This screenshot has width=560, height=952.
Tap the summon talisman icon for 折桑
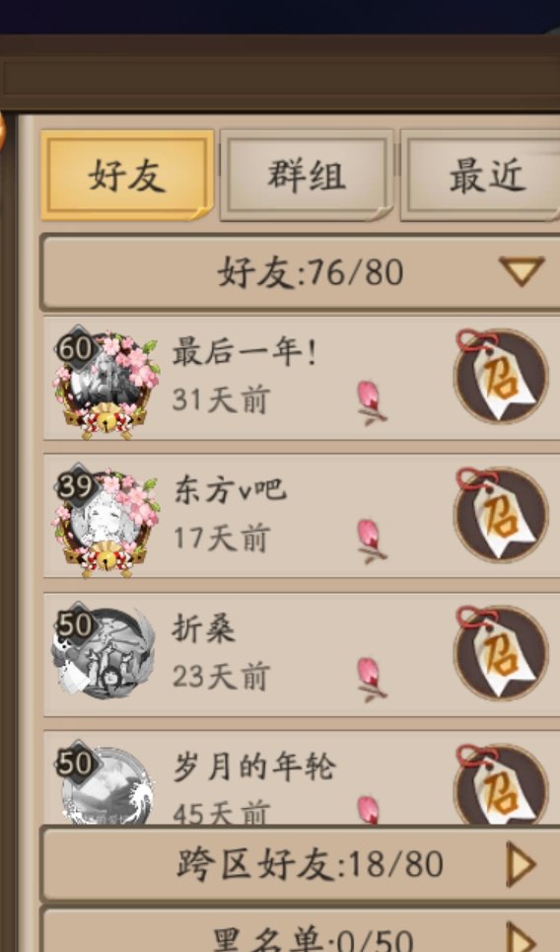(501, 653)
